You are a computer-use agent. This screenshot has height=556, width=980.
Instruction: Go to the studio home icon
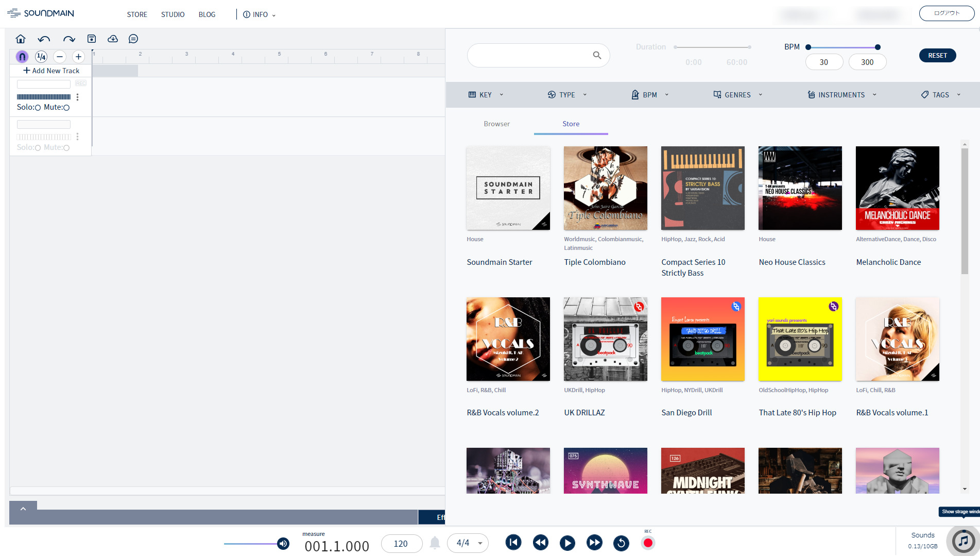21,39
